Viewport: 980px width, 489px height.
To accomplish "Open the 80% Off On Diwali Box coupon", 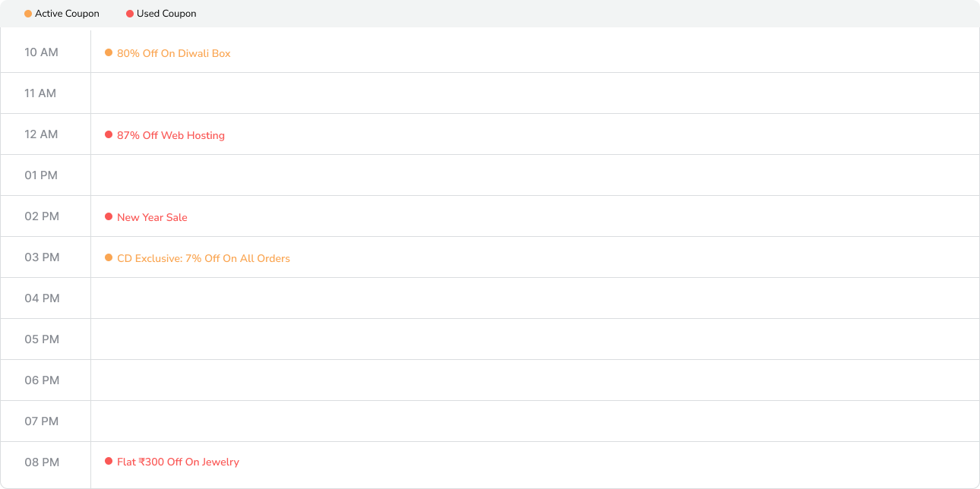I will tap(173, 53).
